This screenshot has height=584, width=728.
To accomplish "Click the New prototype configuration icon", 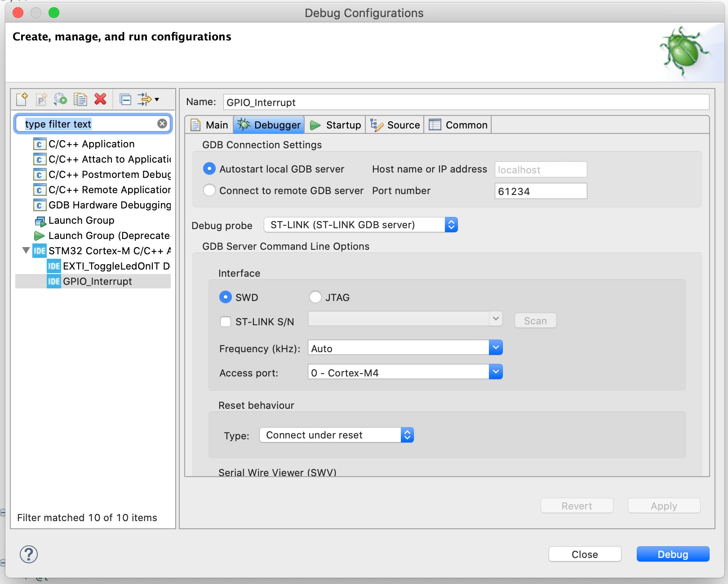I will click(x=41, y=99).
